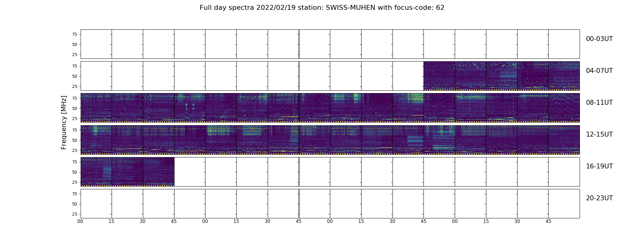The height and width of the screenshot is (245, 644).
Task: Click the 25 tick label of 12-15UT row
Action: (x=75, y=150)
